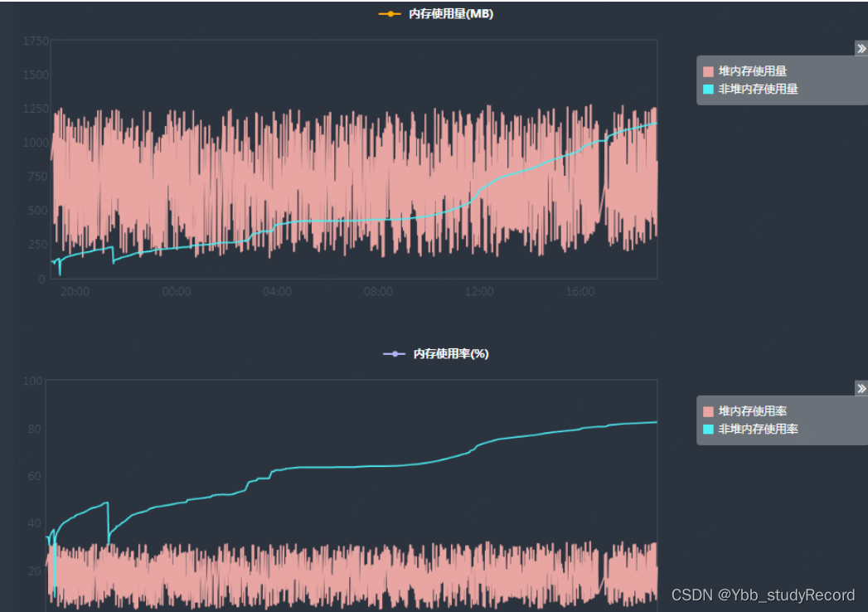Click the pink 堆内存使用率 color swatch

(x=708, y=411)
